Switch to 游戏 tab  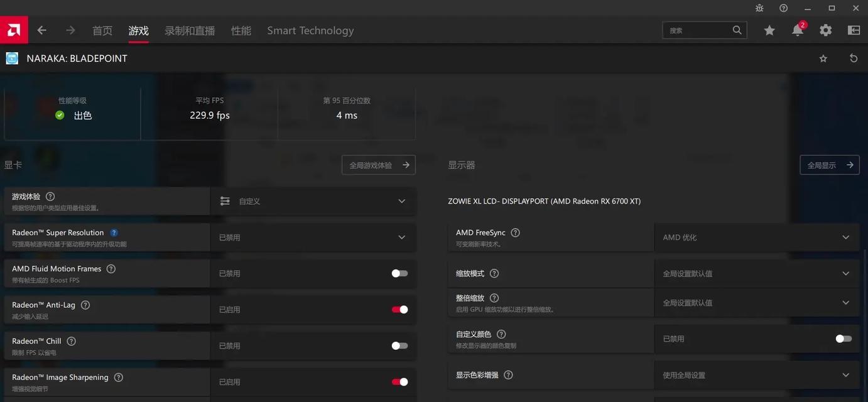(139, 31)
